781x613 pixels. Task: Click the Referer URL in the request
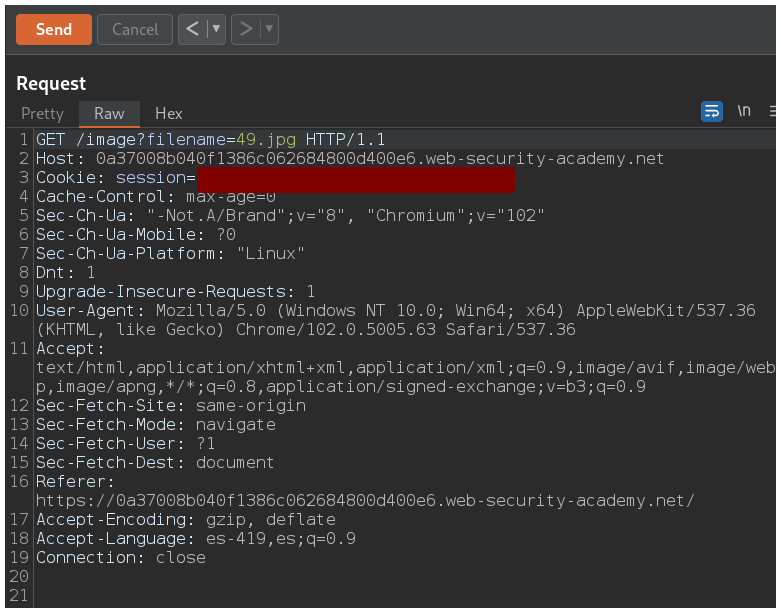click(365, 501)
